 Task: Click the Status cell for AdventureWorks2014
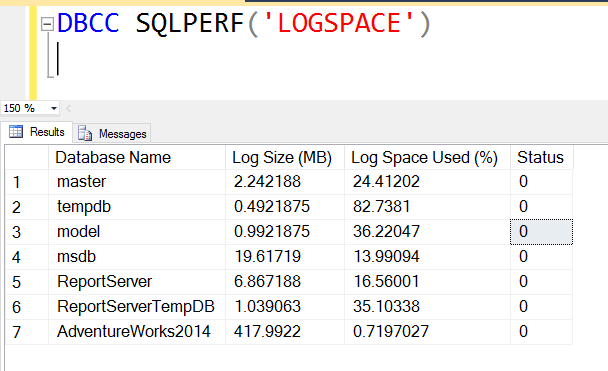coord(541,332)
